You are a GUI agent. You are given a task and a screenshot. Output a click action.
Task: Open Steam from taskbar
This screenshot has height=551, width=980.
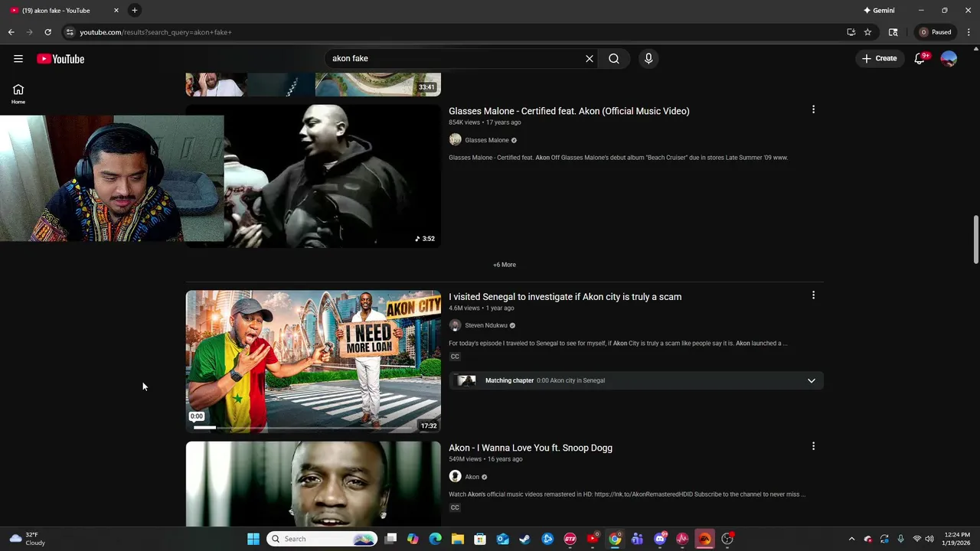point(524,539)
